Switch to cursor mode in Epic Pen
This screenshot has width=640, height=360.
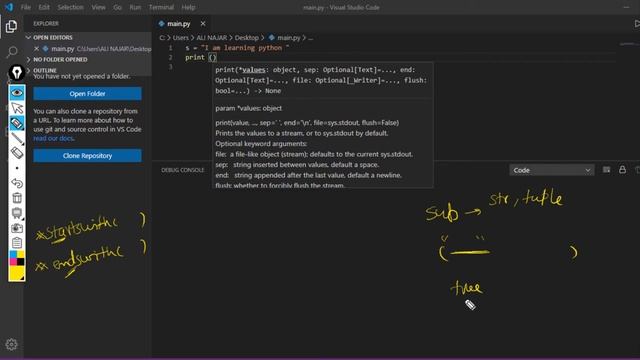coord(17,108)
